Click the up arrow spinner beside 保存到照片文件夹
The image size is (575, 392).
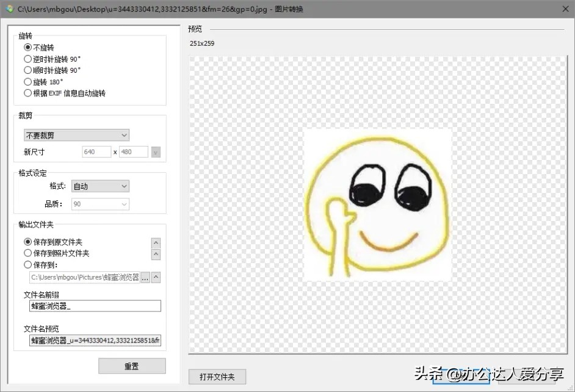(156, 253)
